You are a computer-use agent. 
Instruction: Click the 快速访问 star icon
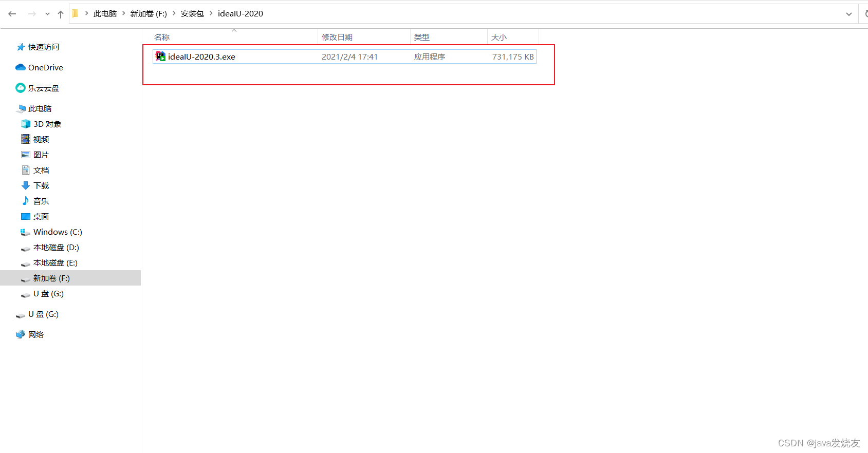point(21,47)
